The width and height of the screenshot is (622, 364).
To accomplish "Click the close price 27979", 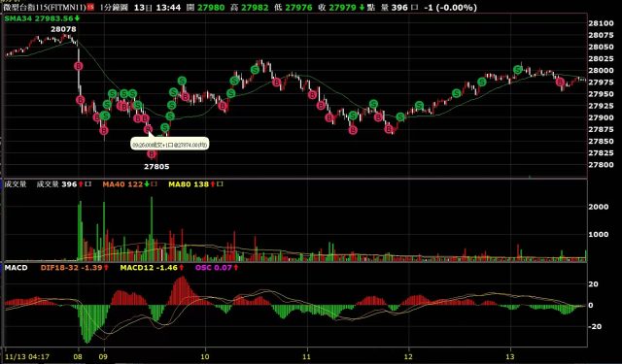I will click(x=343, y=7).
